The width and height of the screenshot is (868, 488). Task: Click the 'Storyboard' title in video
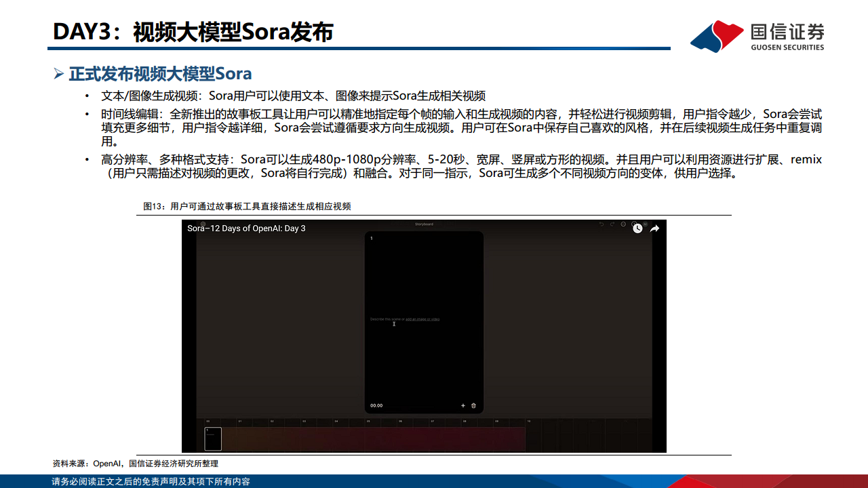pyautogui.click(x=424, y=224)
